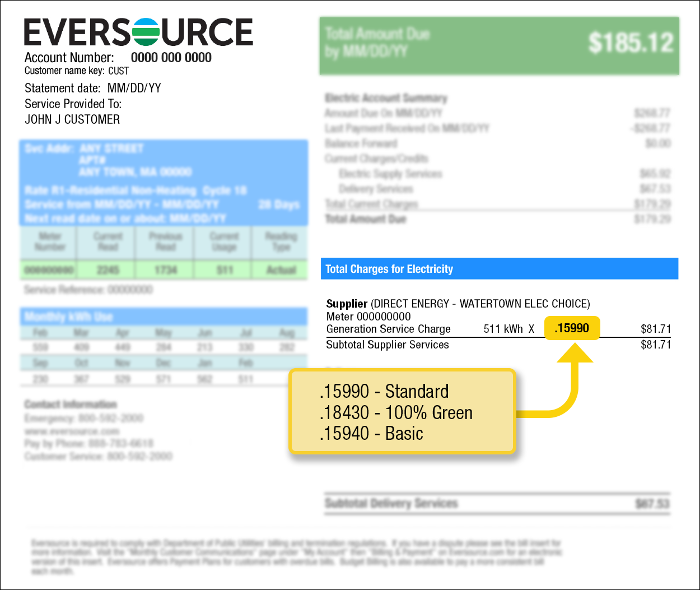
Task: Click the '.15940 - Basic' rate option
Action: coord(371,433)
